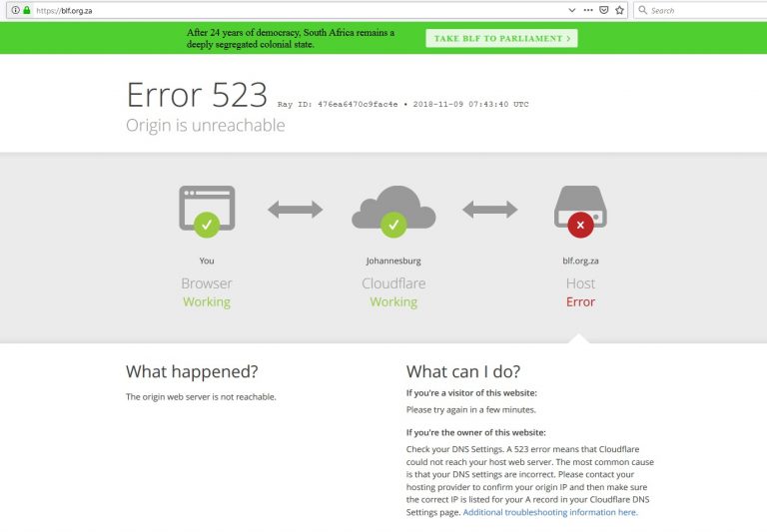Click the Cloudflare label under Johannesburg
The height and width of the screenshot is (532, 767).
click(393, 283)
